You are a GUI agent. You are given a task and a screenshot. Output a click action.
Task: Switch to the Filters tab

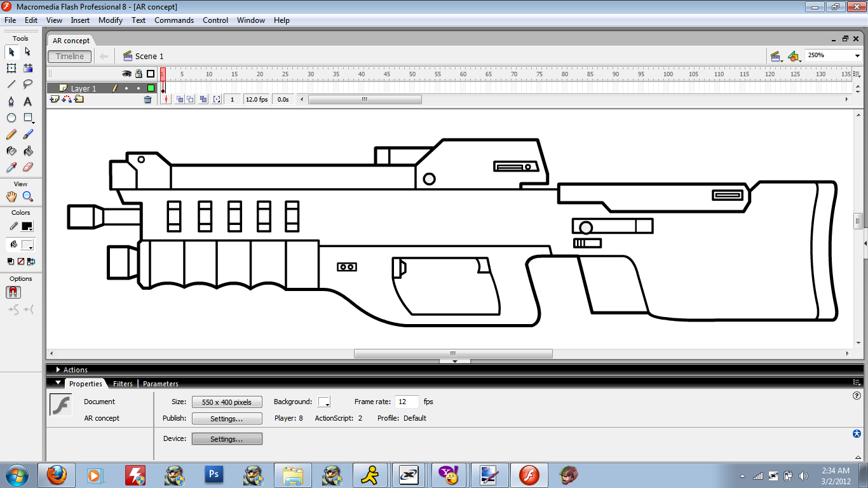click(x=123, y=384)
